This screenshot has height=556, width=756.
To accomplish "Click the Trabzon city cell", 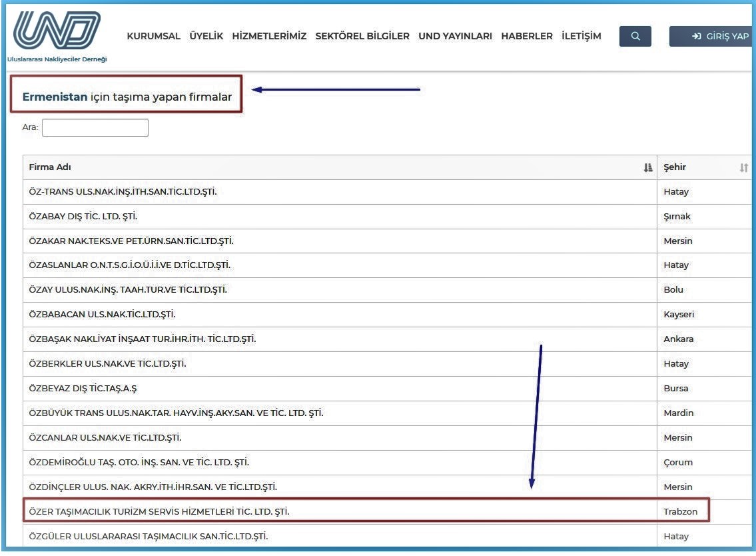I will 705,511.
